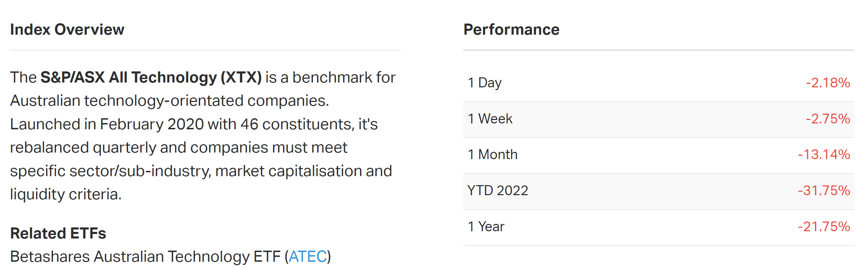
Task: Select the 1 Year performance row
Action: click(659, 227)
